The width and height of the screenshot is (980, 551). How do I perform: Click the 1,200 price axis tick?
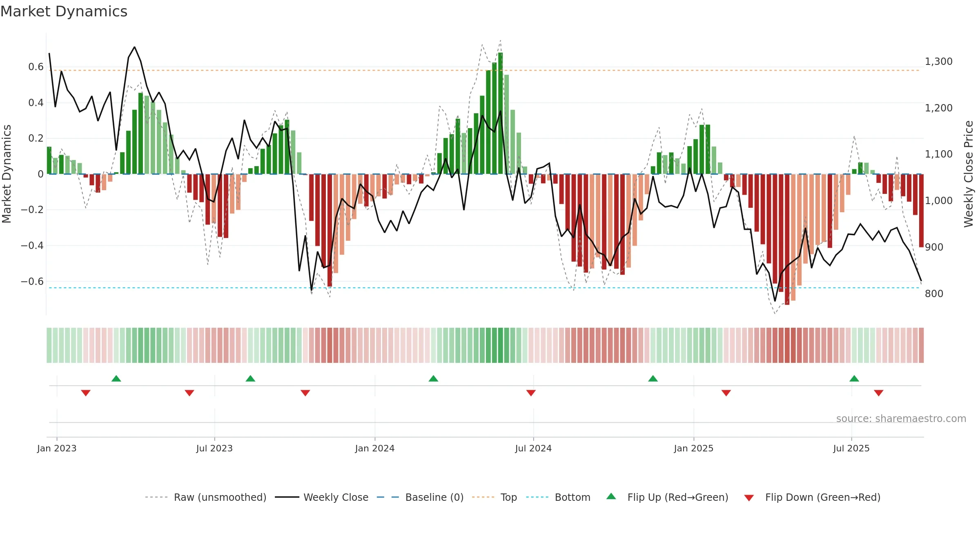(938, 108)
